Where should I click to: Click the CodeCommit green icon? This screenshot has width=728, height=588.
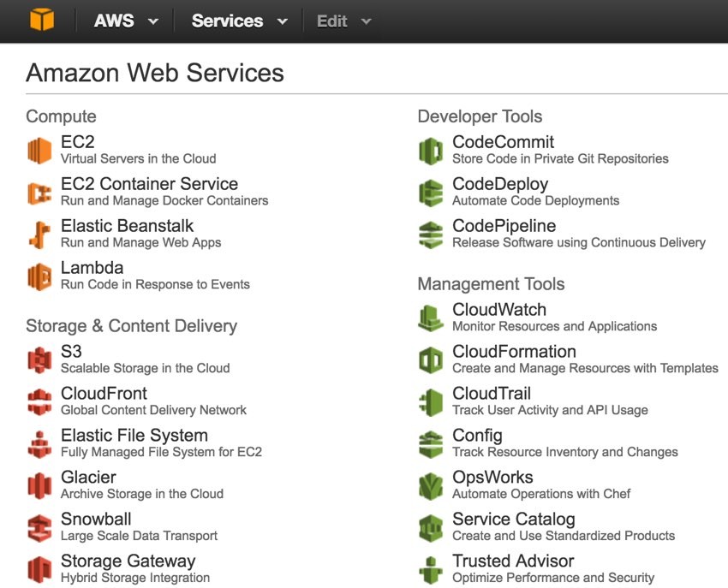[431, 151]
